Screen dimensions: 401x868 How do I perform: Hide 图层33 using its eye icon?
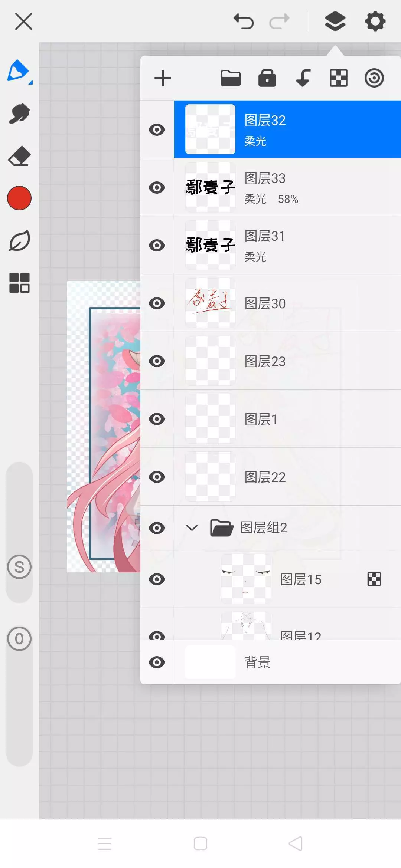[157, 187]
